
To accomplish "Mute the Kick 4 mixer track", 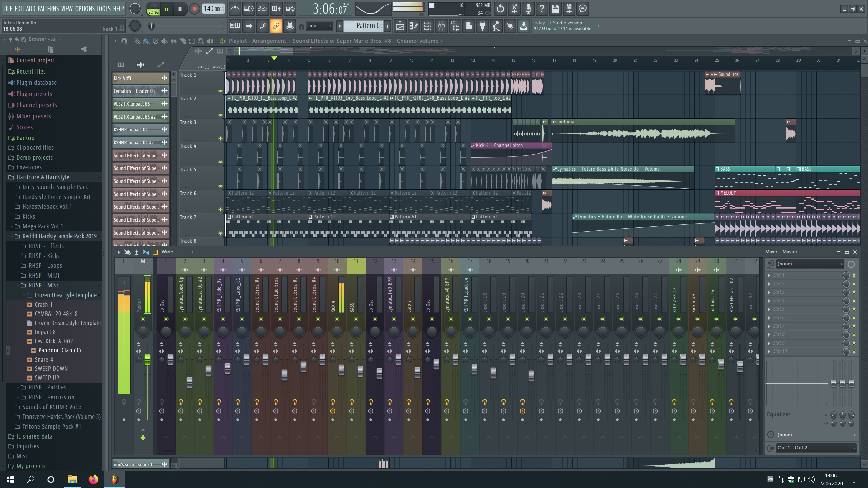I will (x=337, y=319).
